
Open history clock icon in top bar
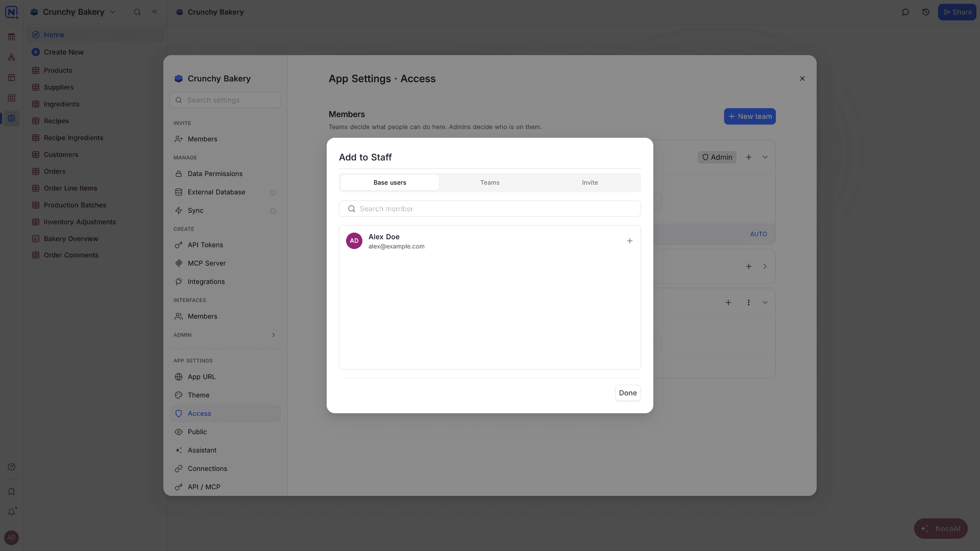[925, 12]
